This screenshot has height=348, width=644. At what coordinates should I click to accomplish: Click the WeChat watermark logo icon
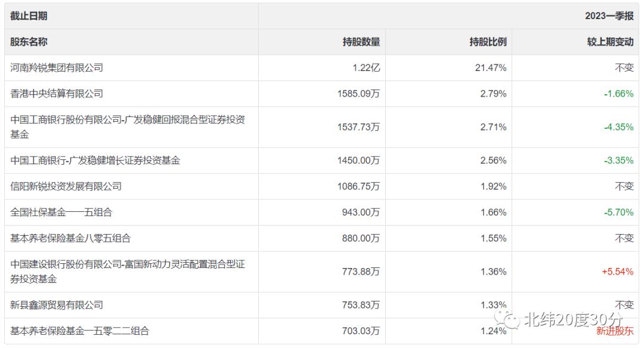[x=511, y=319]
